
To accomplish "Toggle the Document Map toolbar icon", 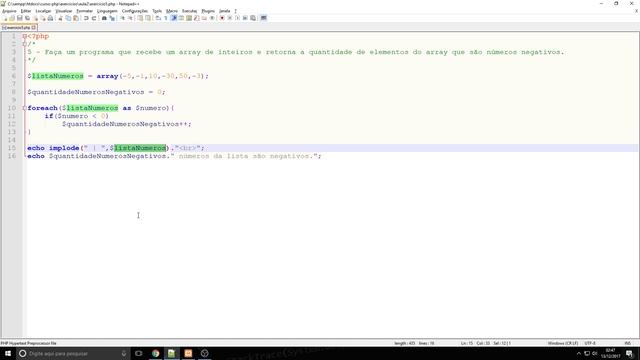I will [x=189, y=18].
